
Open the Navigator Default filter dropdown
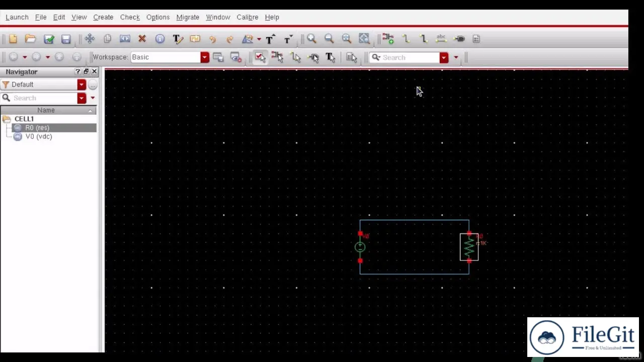(x=82, y=84)
